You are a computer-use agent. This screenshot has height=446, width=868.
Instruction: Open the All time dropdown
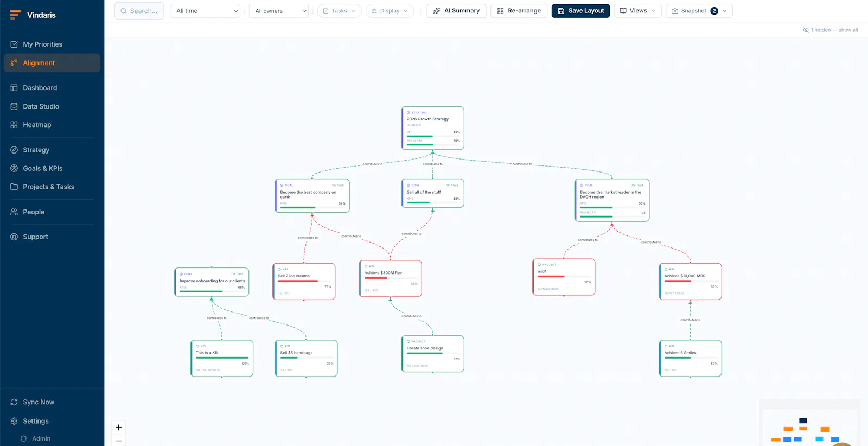[205, 11]
